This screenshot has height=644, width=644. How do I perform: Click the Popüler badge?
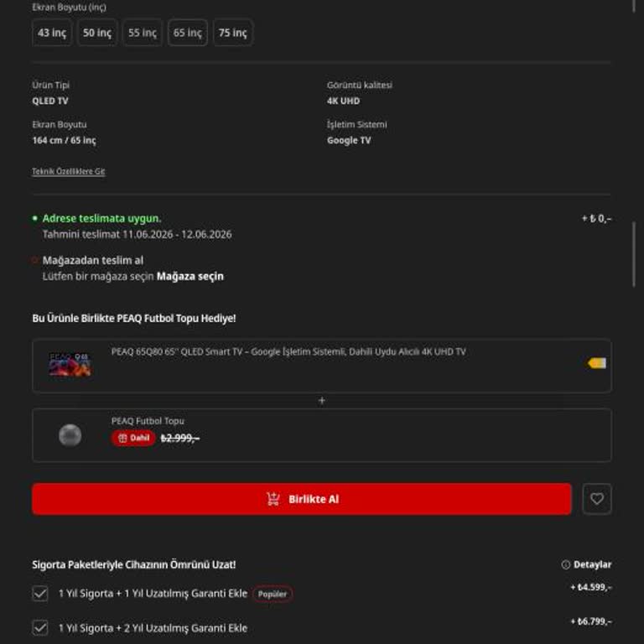point(273,594)
